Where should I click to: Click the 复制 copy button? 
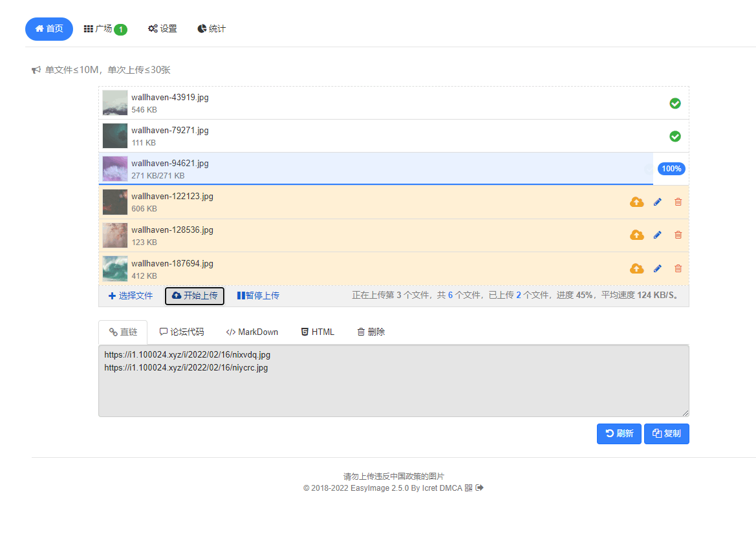666,434
